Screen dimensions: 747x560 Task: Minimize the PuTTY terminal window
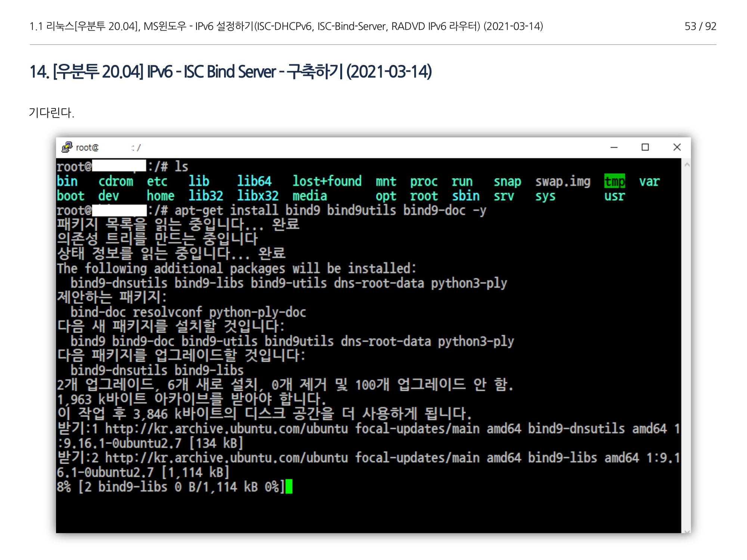[x=614, y=147]
